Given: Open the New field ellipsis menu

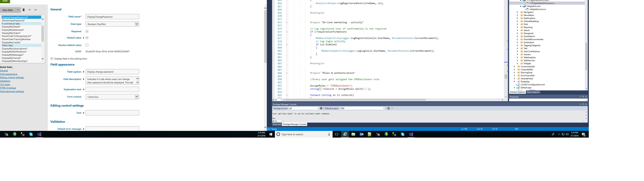Looking at the screenshot, I should (18, 10).
